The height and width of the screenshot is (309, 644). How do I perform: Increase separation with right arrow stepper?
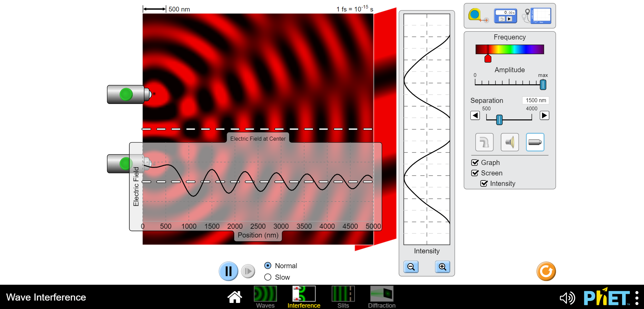(x=545, y=115)
